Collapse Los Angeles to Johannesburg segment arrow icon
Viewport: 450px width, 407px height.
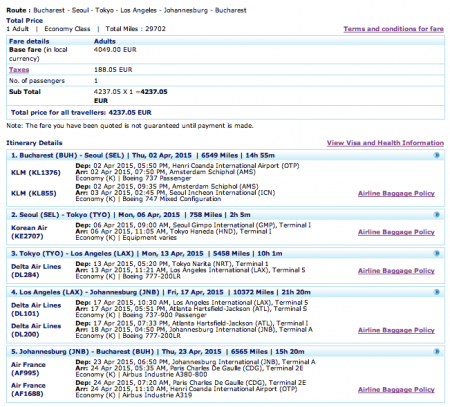pos(436,292)
